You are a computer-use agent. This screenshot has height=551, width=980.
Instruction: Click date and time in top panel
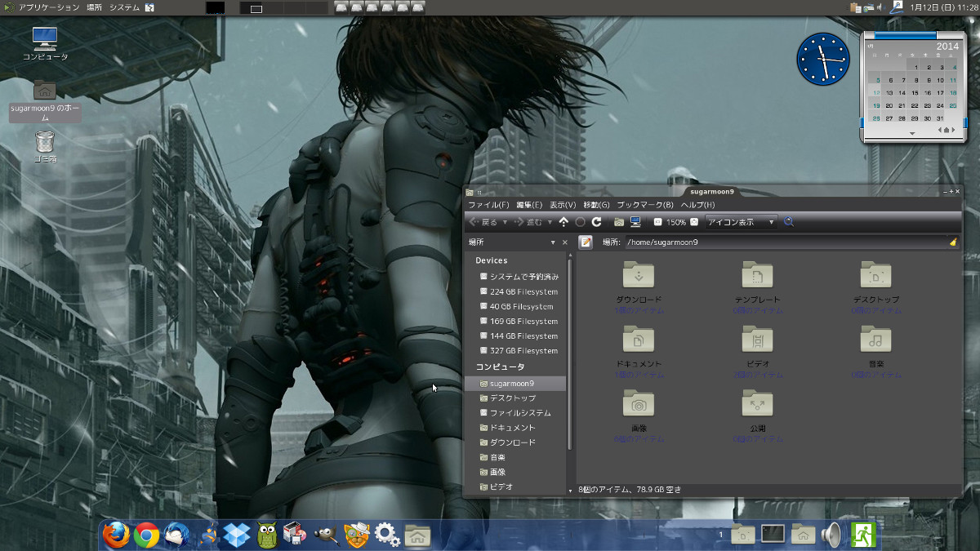[945, 7]
